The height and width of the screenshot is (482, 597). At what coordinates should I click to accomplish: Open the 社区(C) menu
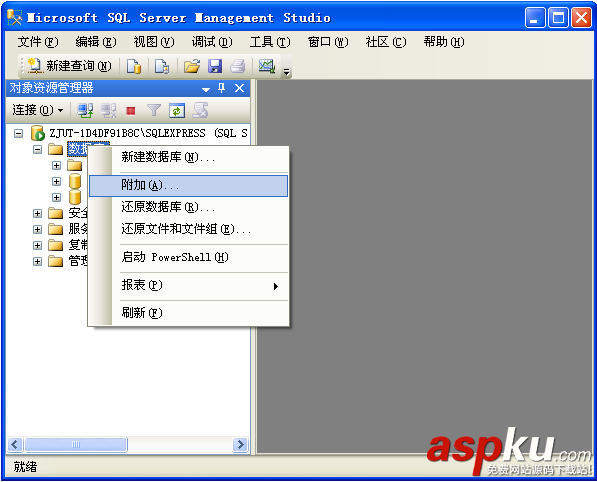386,42
